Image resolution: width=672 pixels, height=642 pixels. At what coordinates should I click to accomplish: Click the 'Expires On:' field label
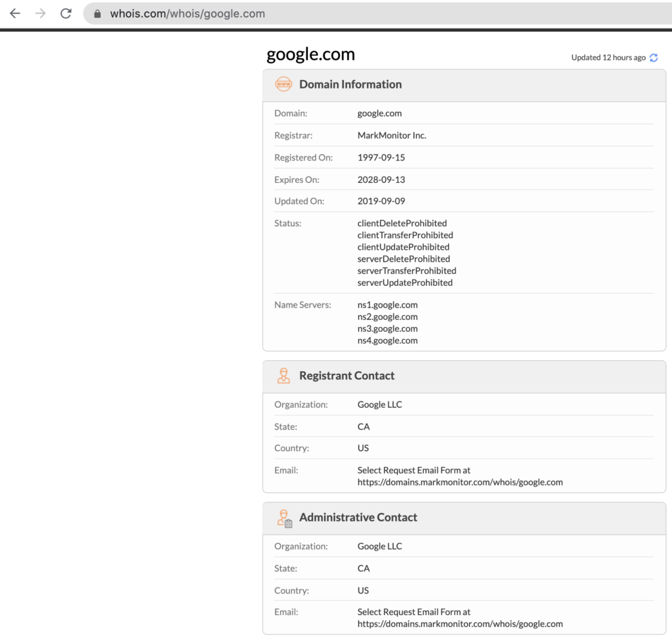pyautogui.click(x=297, y=180)
